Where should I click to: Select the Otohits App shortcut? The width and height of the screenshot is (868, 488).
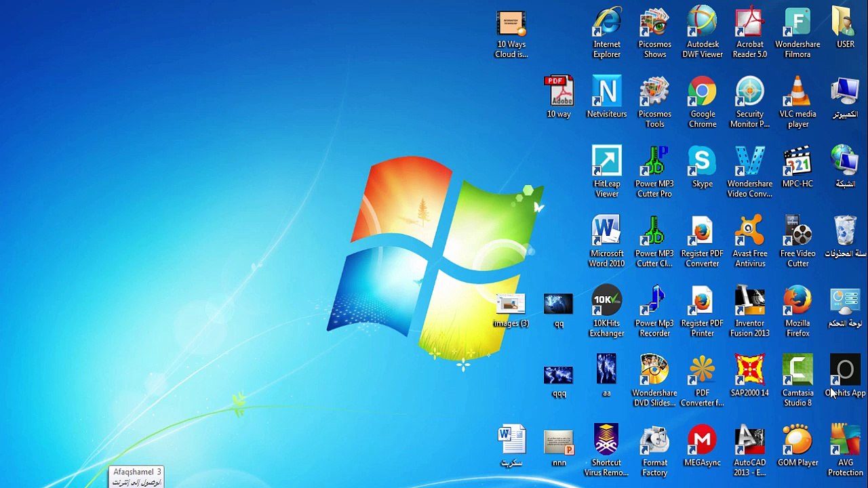[846, 375]
